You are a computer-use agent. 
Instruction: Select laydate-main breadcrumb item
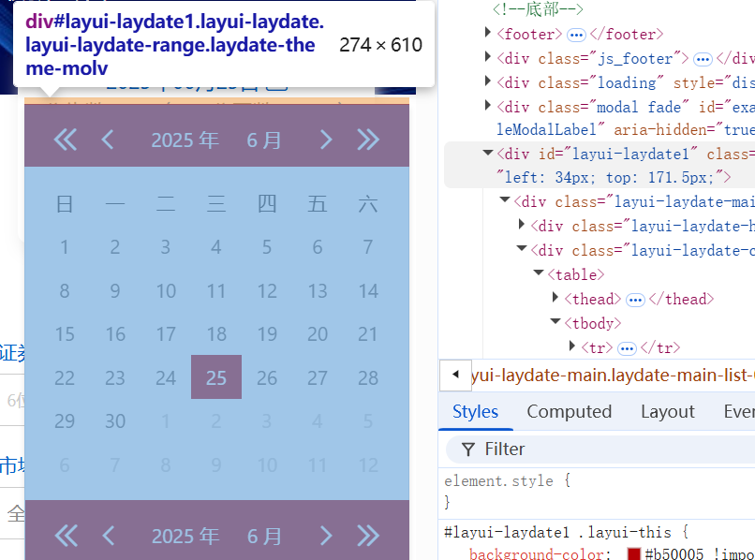613,376
